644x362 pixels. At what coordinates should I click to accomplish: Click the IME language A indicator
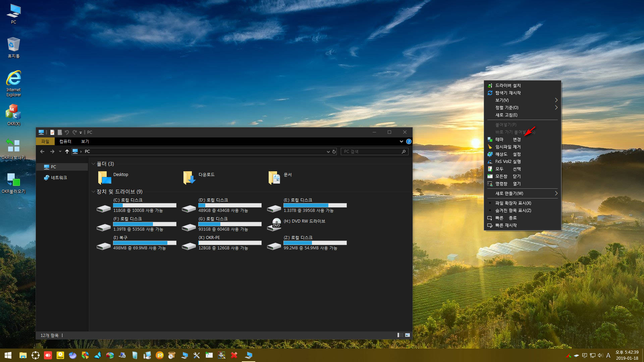coord(608,355)
